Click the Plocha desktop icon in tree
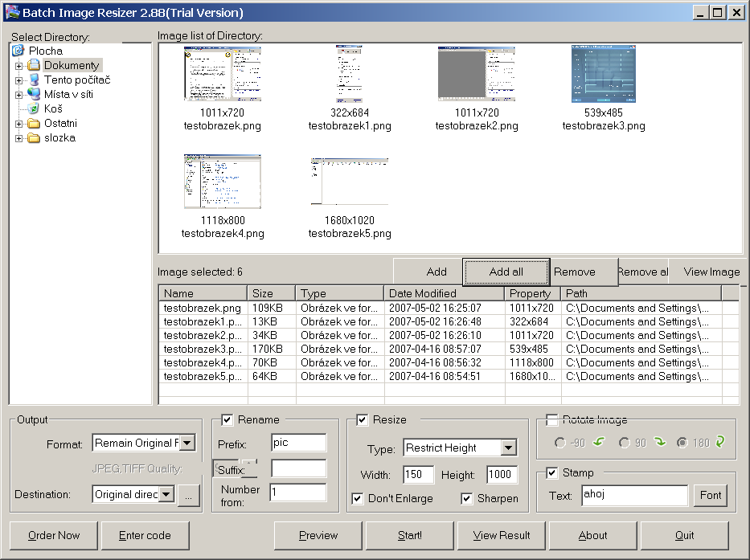This screenshot has width=750, height=560. (18, 51)
